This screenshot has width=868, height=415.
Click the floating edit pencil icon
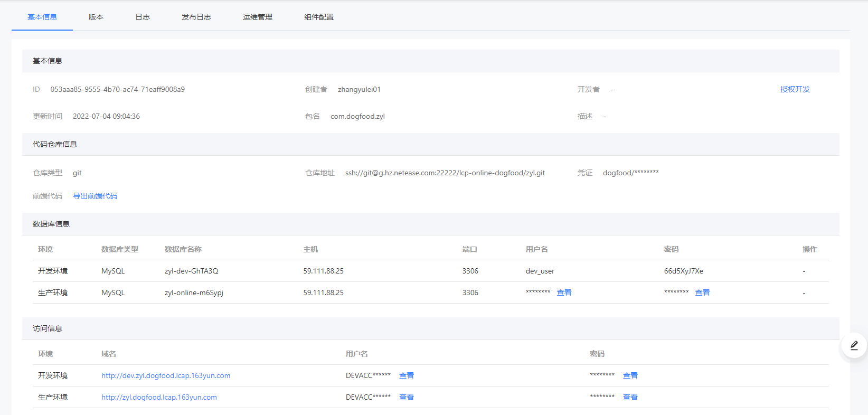click(854, 346)
